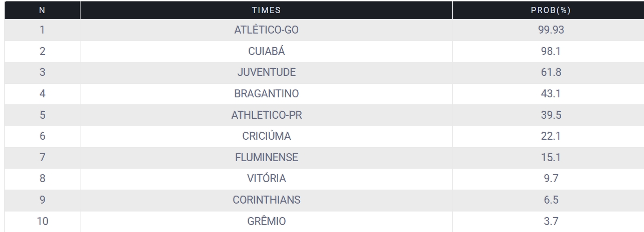The height and width of the screenshot is (232, 644).
Task: Click the ATHLETICO-PR team name
Action: click(x=266, y=115)
